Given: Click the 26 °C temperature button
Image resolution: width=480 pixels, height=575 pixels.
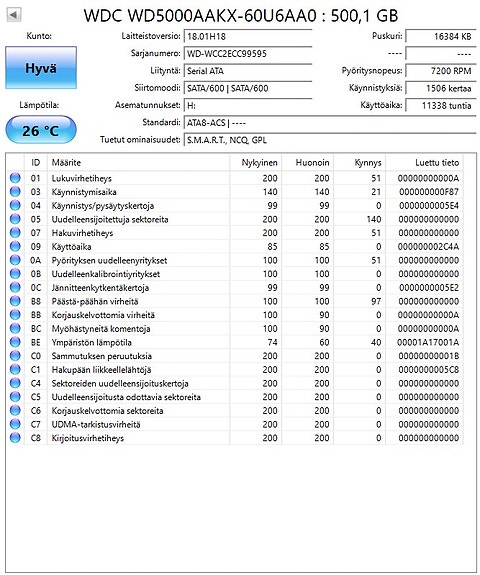Looking at the screenshot, I should 41,130.
